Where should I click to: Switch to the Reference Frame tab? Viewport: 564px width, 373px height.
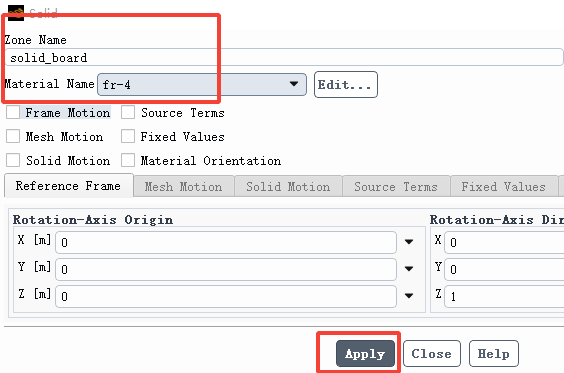coord(68,186)
